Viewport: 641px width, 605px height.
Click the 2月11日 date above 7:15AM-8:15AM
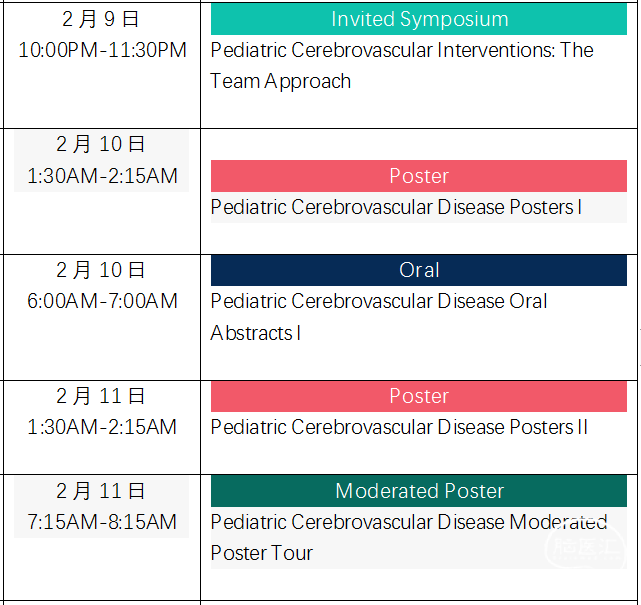(101, 491)
